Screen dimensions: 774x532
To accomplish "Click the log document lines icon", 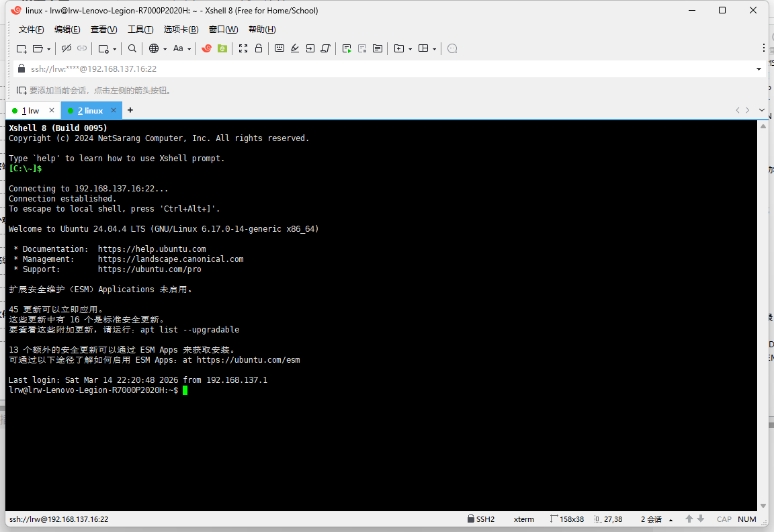I will pos(378,48).
